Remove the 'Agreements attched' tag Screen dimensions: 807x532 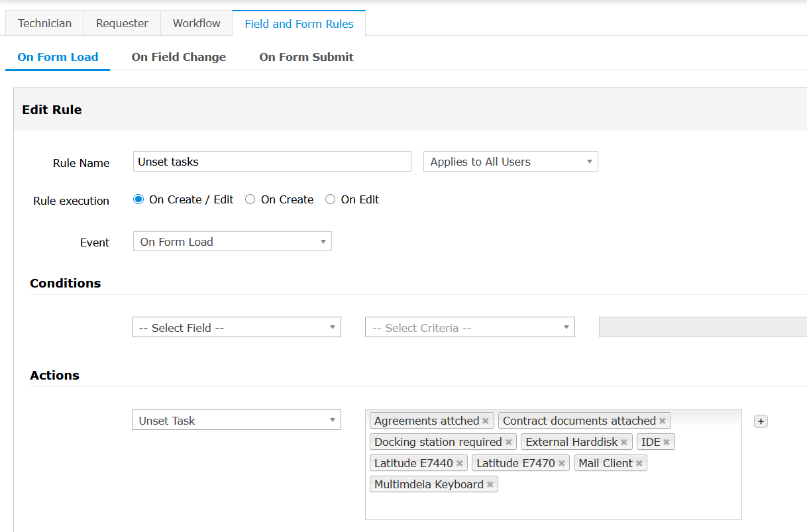point(486,421)
